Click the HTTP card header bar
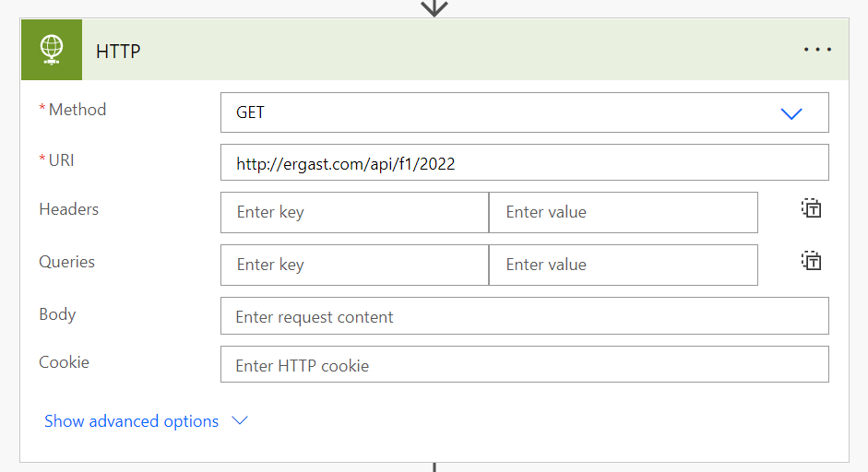 [461, 50]
